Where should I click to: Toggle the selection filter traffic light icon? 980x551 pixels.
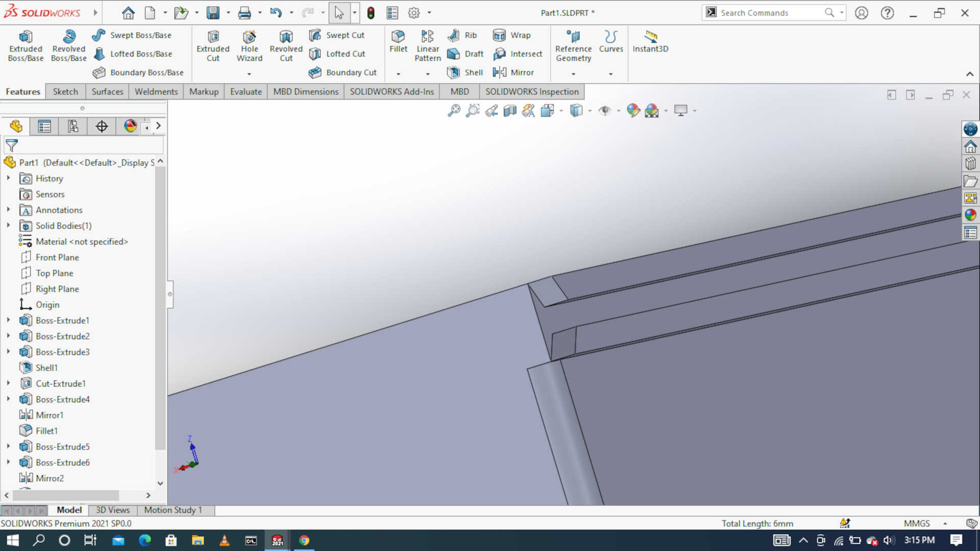tap(370, 12)
